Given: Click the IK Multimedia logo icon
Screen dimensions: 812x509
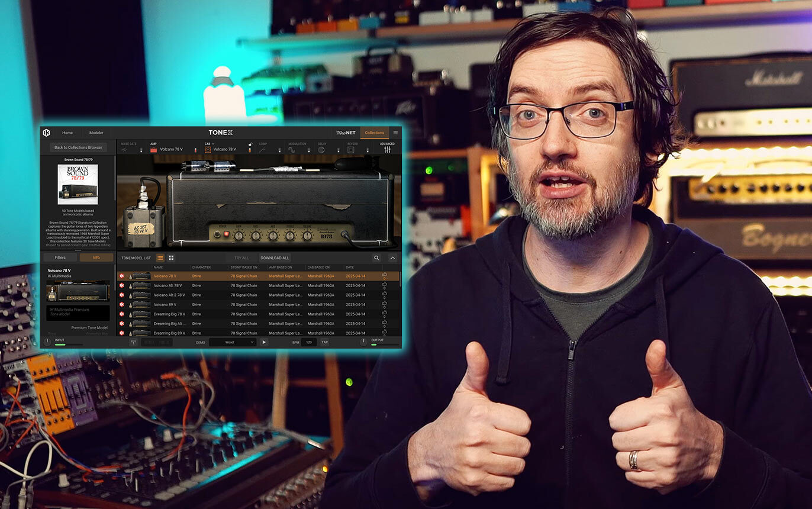Looking at the screenshot, I should [x=46, y=133].
